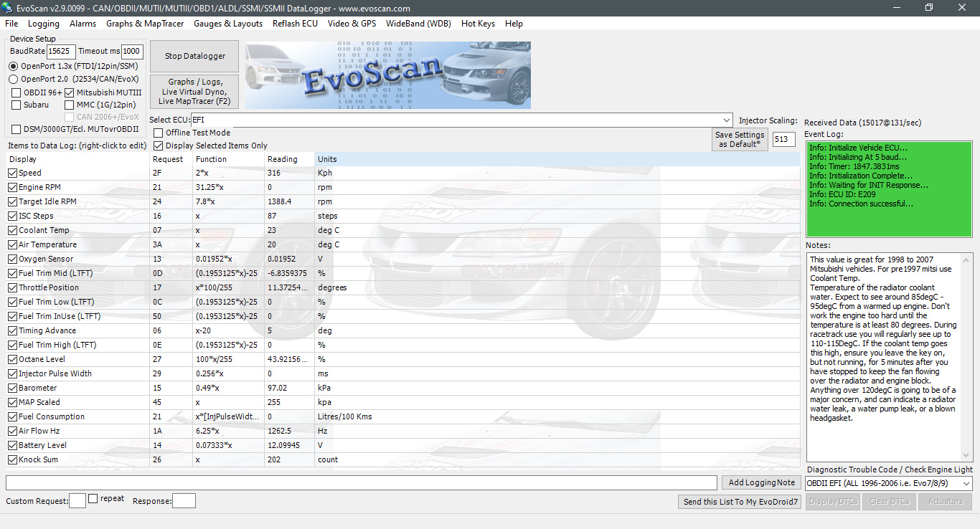Uncheck the Battery Level log item
980x529 pixels.
[12, 445]
